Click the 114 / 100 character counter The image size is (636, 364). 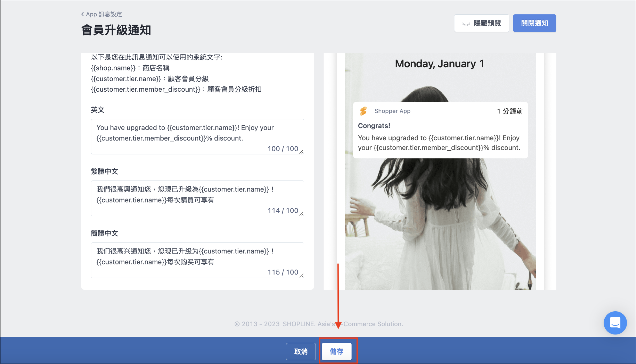283,211
